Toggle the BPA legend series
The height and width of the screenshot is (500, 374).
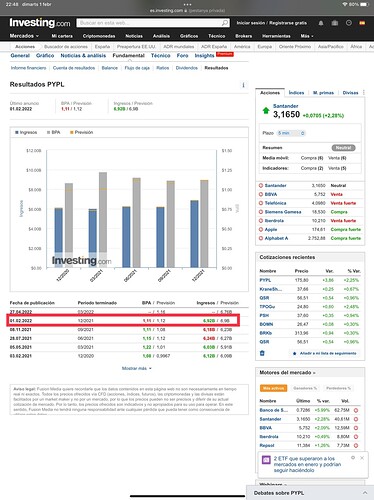(x=54, y=132)
